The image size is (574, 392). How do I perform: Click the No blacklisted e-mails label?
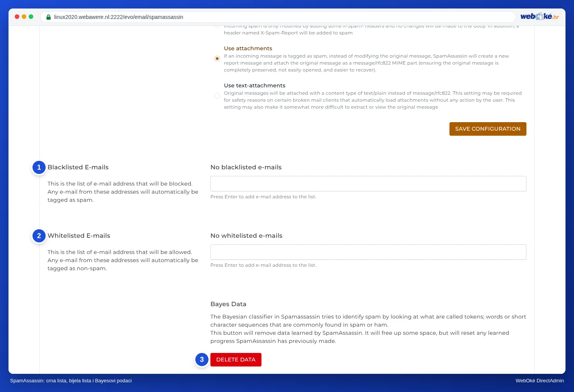(x=246, y=167)
